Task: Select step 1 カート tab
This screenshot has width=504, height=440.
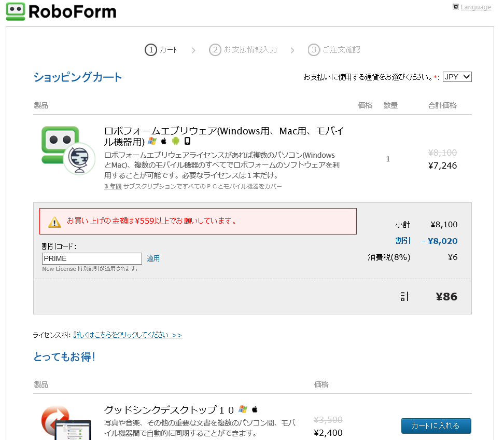Action: point(161,50)
